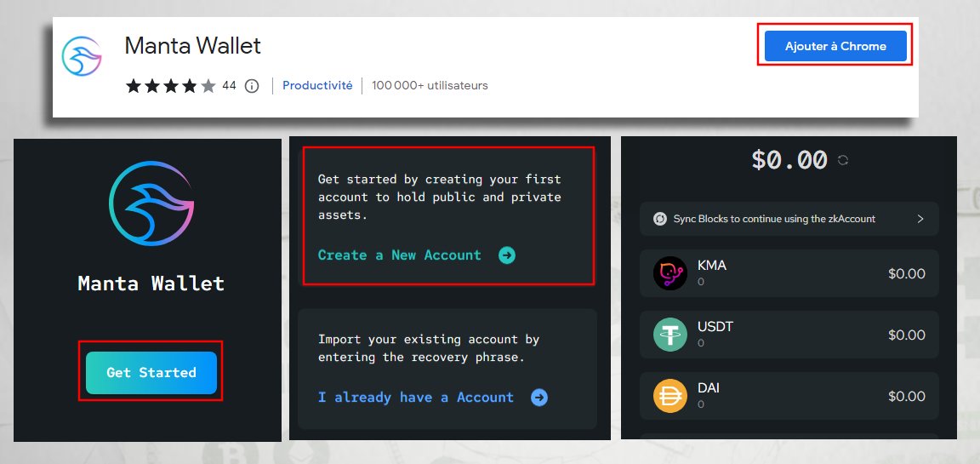Expand the Sync Blocks banner chevron
This screenshot has width=980, height=464.
click(x=920, y=219)
